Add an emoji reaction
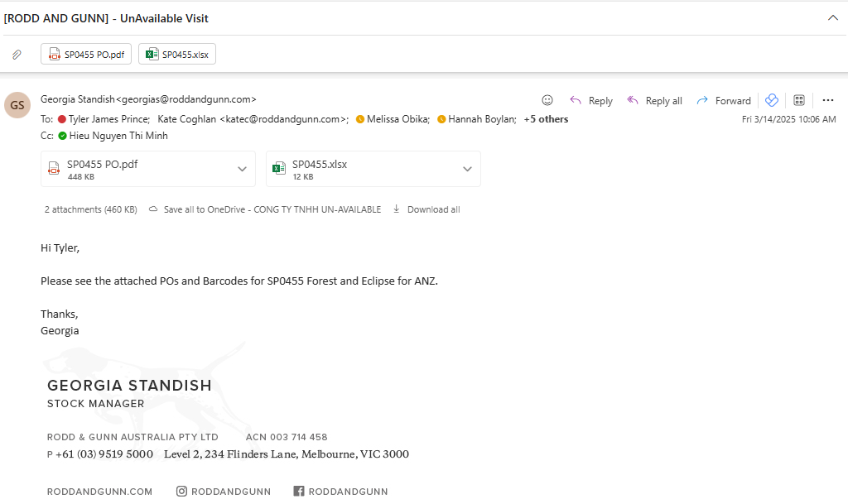 pos(547,100)
